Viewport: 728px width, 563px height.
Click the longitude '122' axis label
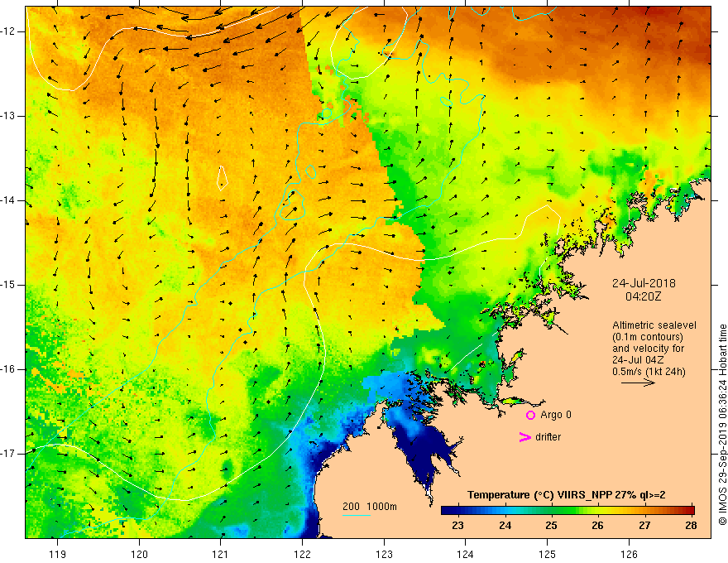pyautogui.click(x=302, y=554)
